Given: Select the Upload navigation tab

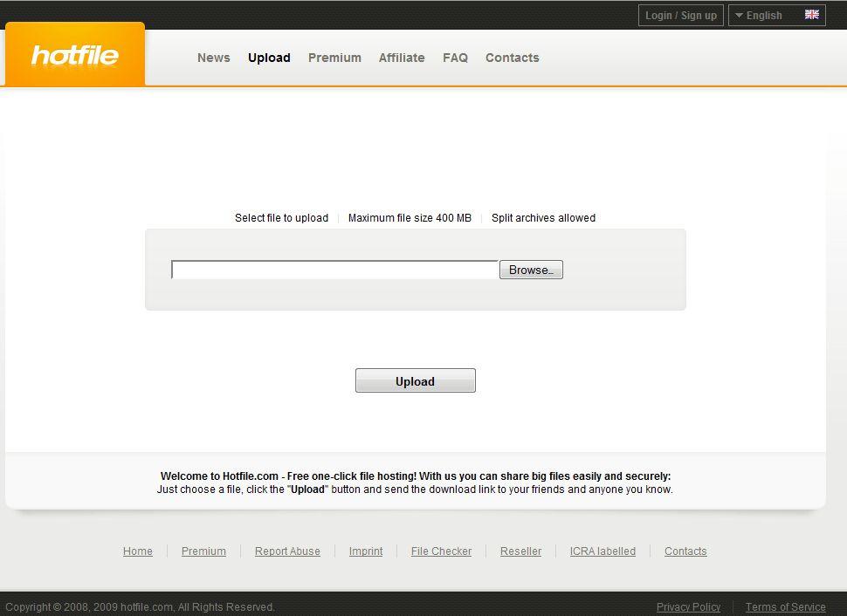Looking at the screenshot, I should [269, 58].
